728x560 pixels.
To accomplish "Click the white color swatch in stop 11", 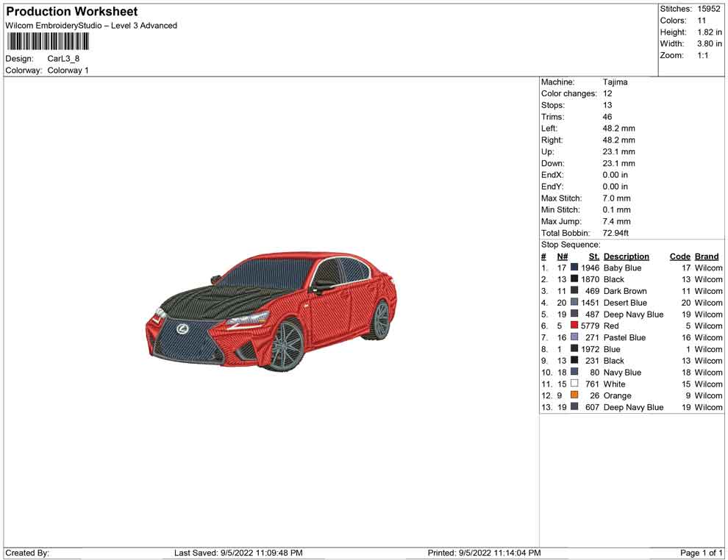I will click(574, 384).
